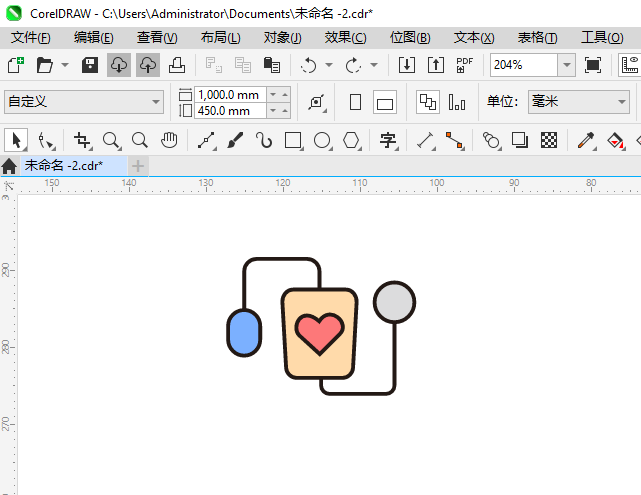Open the 毫米 units dropdown
Screen dimensions: 641x495
coord(578,102)
